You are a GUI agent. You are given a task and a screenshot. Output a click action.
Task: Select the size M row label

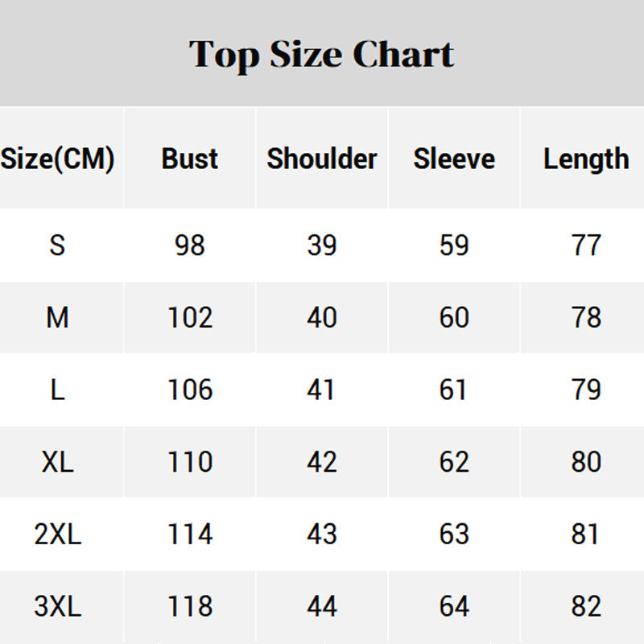coord(57,317)
